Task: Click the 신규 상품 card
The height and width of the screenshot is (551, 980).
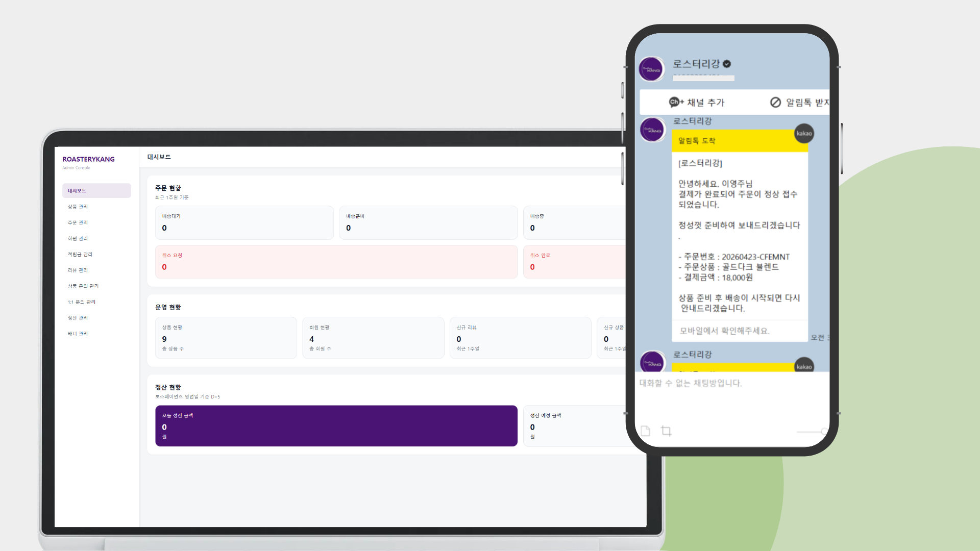Action: (611, 338)
